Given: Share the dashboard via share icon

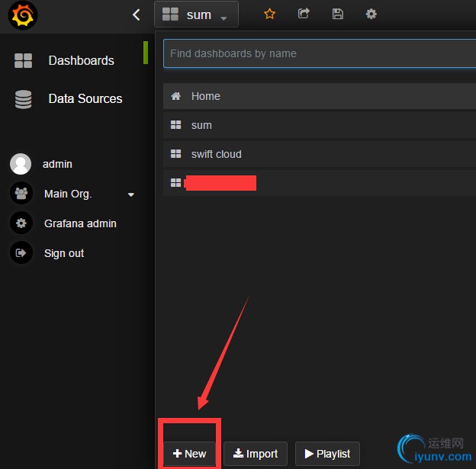Looking at the screenshot, I should click(304, 14).
